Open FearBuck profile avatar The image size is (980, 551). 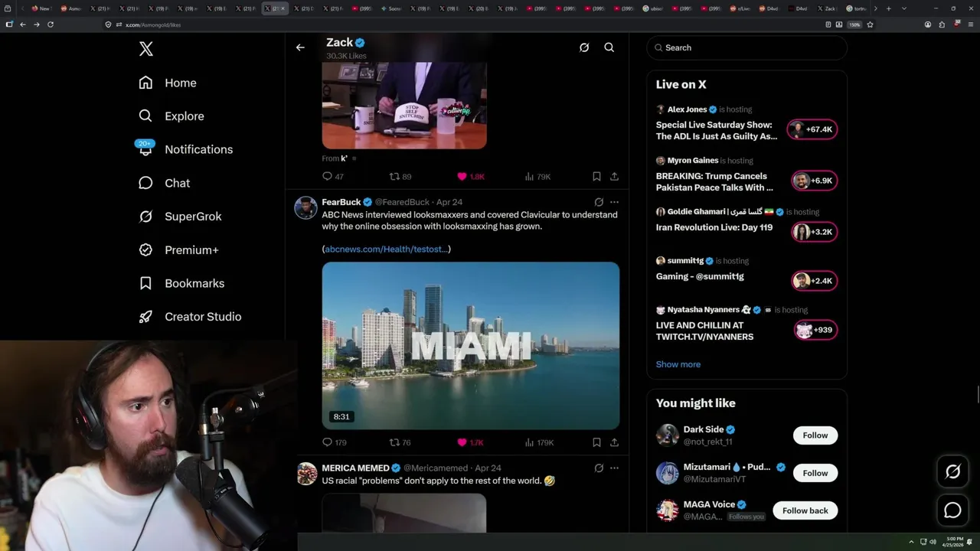[x=305, y=208]
